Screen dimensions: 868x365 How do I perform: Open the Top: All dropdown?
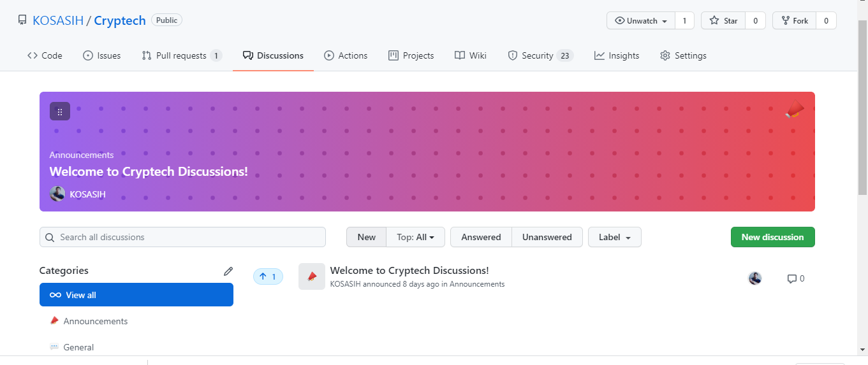tap(415, 237)
